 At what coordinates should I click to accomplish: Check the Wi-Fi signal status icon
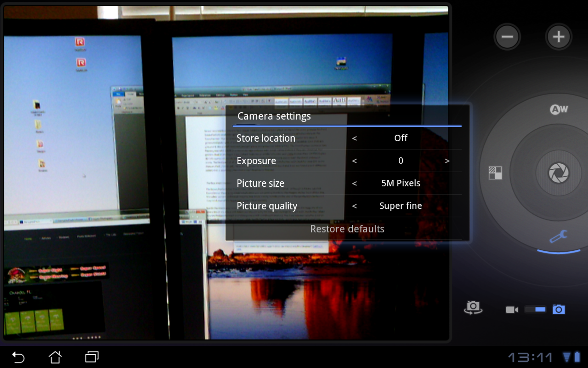[567, 357]
